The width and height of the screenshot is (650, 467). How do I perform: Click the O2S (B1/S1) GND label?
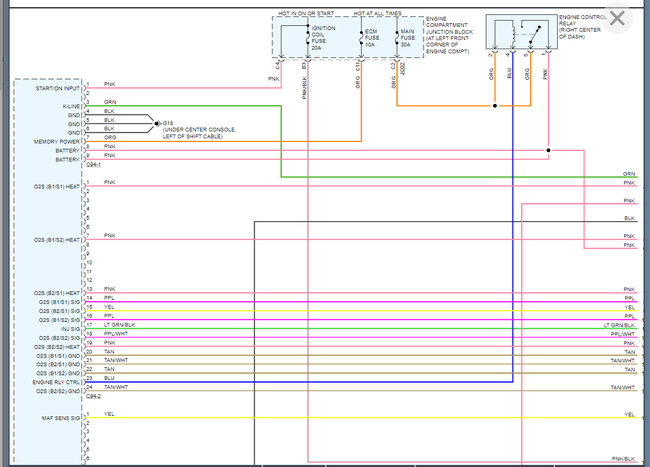(x=58, y=356)
